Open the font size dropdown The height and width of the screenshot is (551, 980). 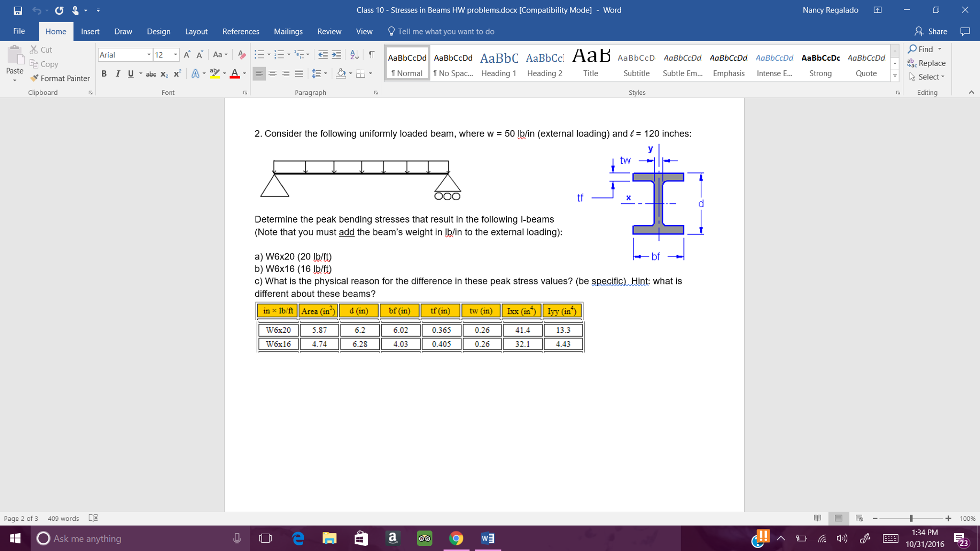coord(175,55)
